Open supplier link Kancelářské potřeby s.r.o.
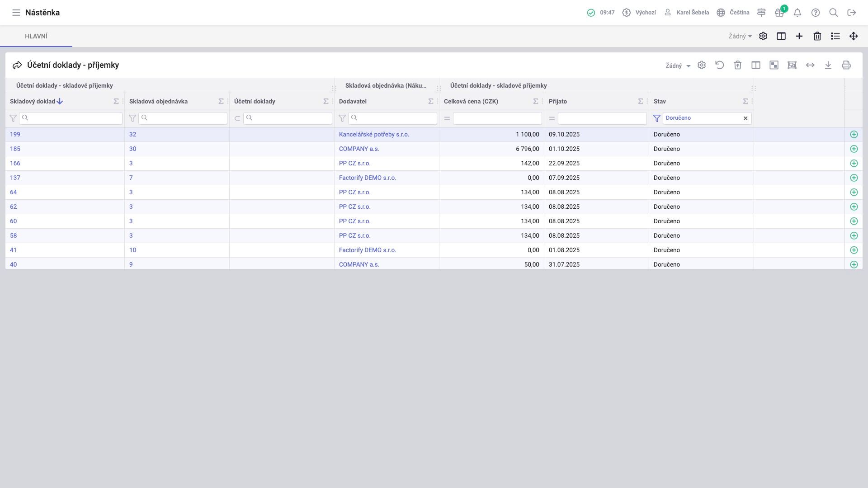 coord(374,134)
